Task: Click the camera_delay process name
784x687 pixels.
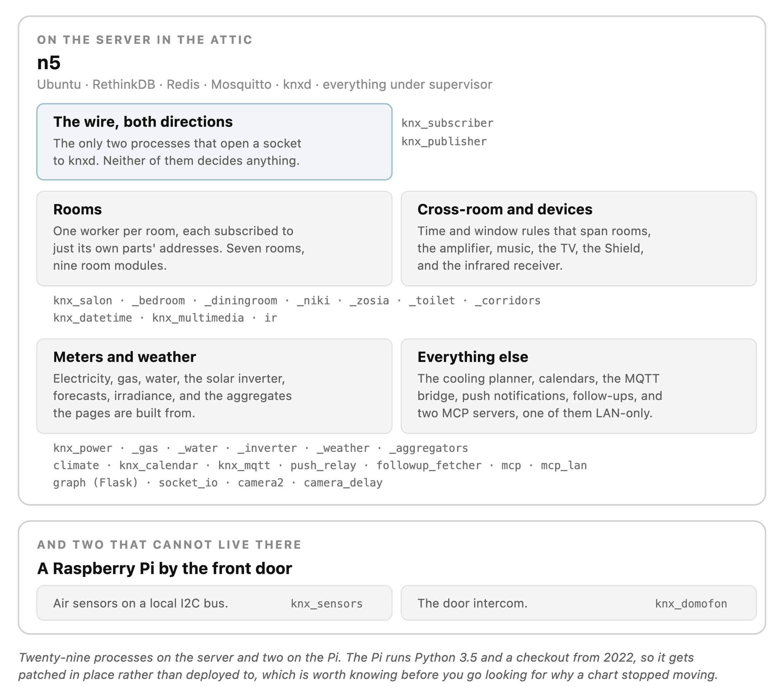Action: 343,483
